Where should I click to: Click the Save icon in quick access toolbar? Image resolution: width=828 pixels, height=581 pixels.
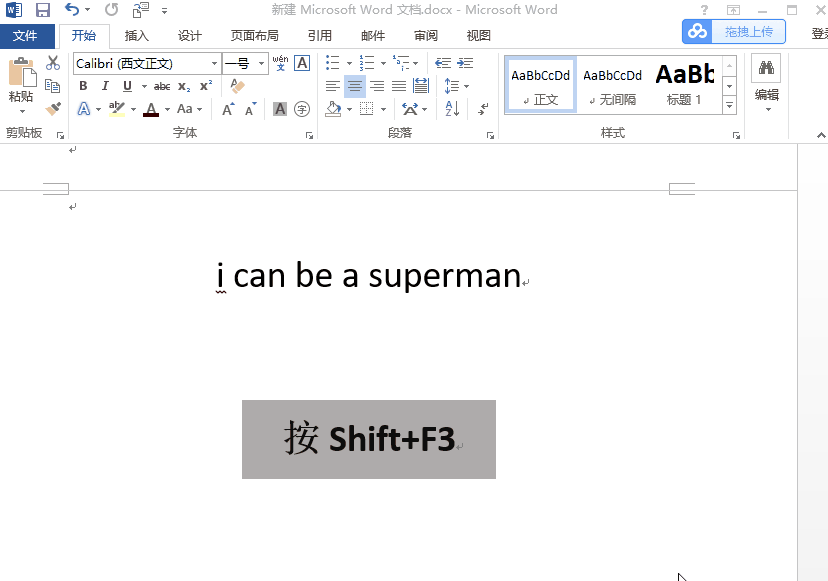click(42, 10)
